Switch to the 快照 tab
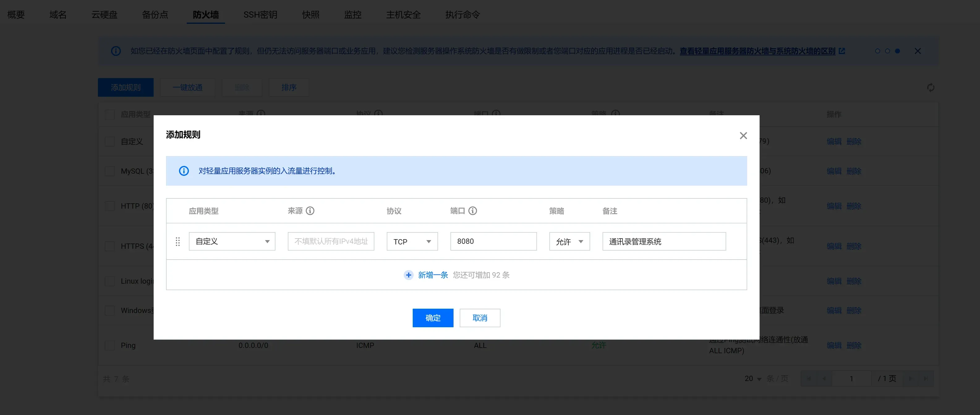980x415 pixels. coord(310,15)
